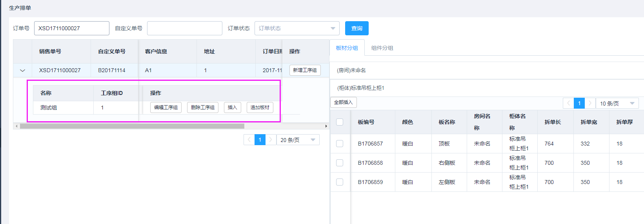
Task: Switch to the 板材分组 tab
Action: point(347,48)
